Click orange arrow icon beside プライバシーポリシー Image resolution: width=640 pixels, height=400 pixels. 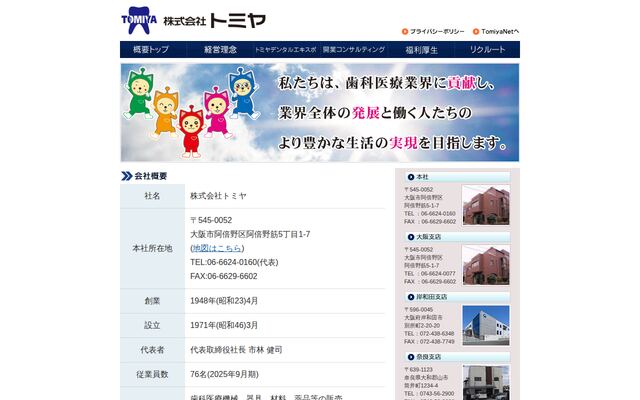[405, 31]
